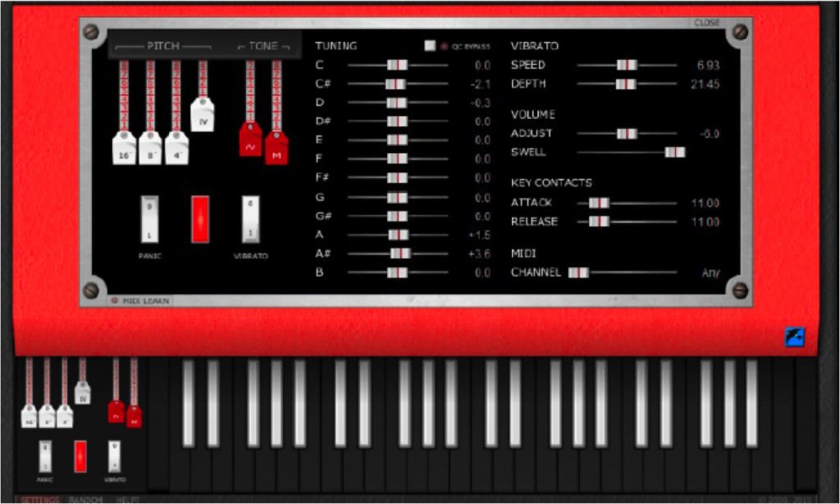
Task: Select the 4' pitch drawbar tab
Action: tap(176, 148)
